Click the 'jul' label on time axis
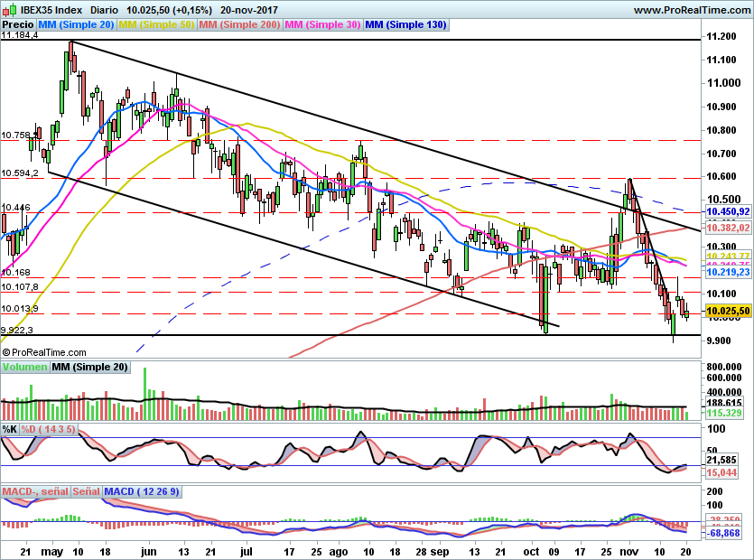 click(x=246, y=551)
